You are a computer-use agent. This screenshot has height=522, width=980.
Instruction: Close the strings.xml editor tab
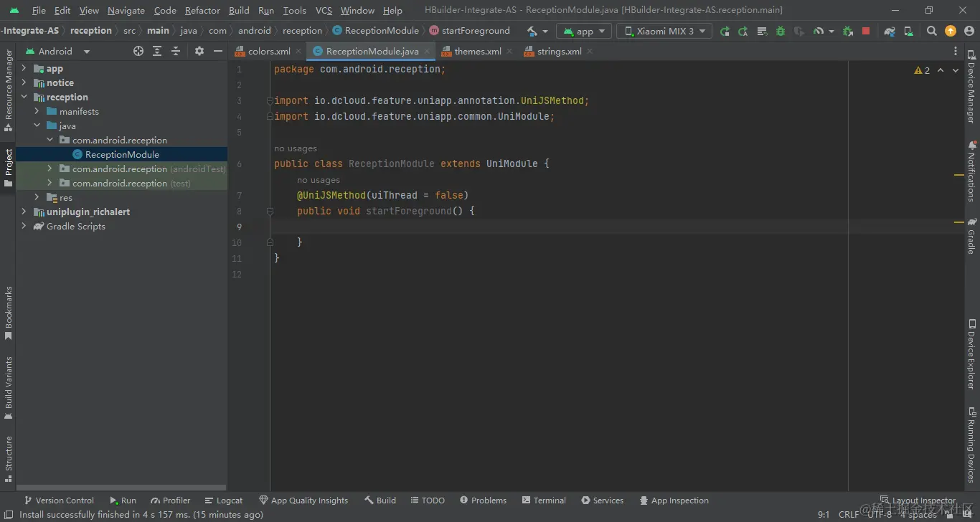coord(590,52)
